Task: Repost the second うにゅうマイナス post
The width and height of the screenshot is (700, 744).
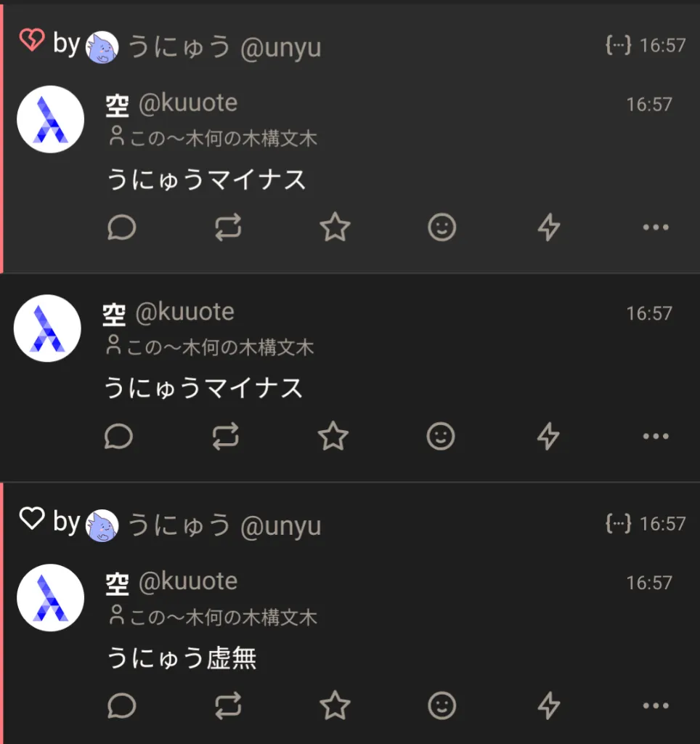Action: (226, 436)
